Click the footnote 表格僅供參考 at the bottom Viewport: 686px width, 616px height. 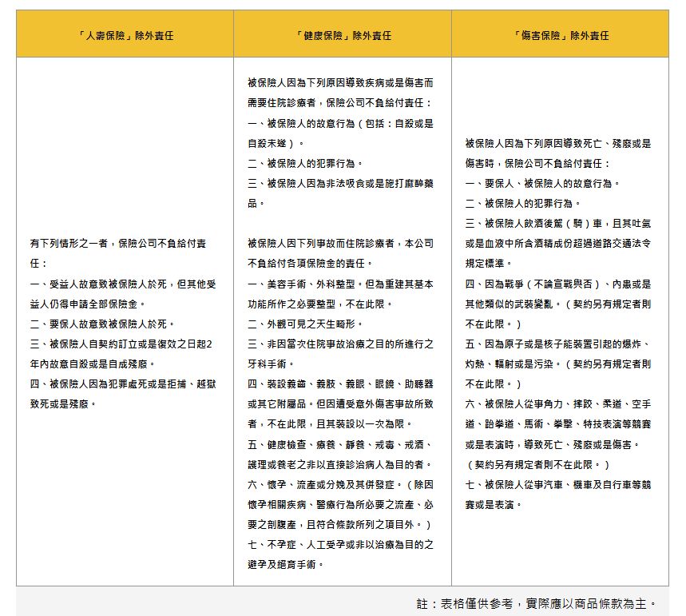536,602
